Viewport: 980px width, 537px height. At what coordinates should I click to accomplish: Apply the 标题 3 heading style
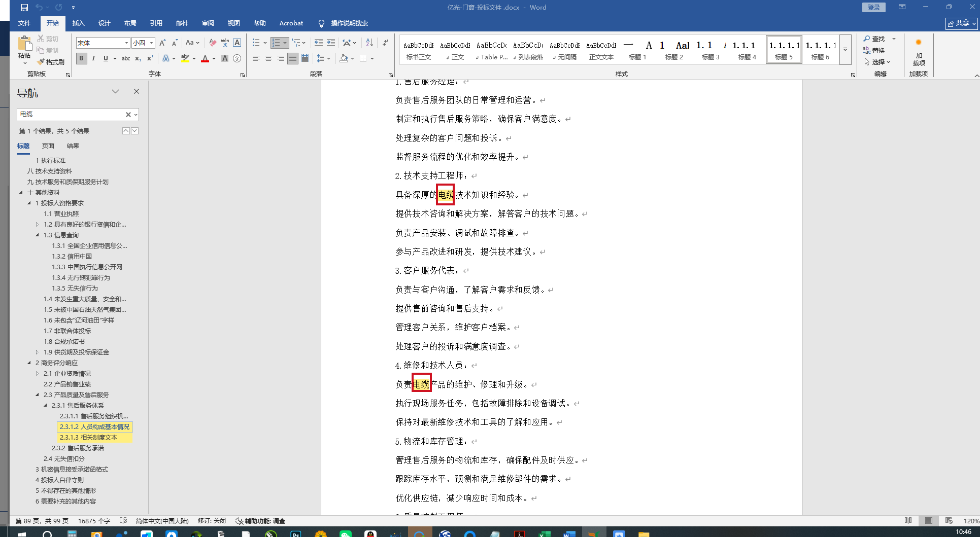pyautogui.click(x=711, y=50)
